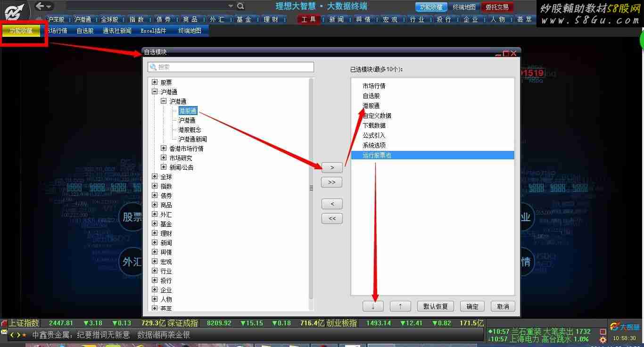This screenshot has width=644, height=347.
Task: Click the 默认恢复 button
Action: (x=436, y=306)
